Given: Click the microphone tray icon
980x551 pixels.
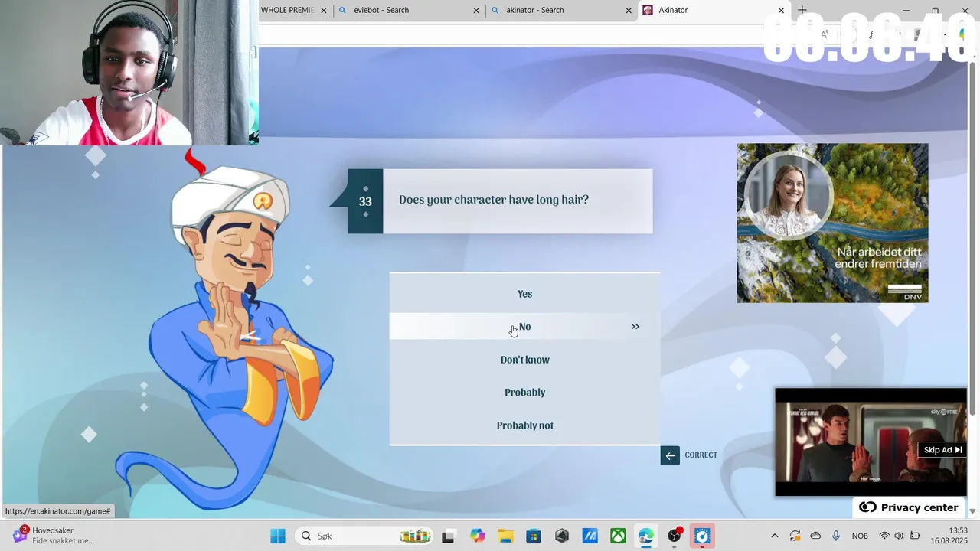Looking at the screenshot, I should pyautogui.click(x=836, y=536).
